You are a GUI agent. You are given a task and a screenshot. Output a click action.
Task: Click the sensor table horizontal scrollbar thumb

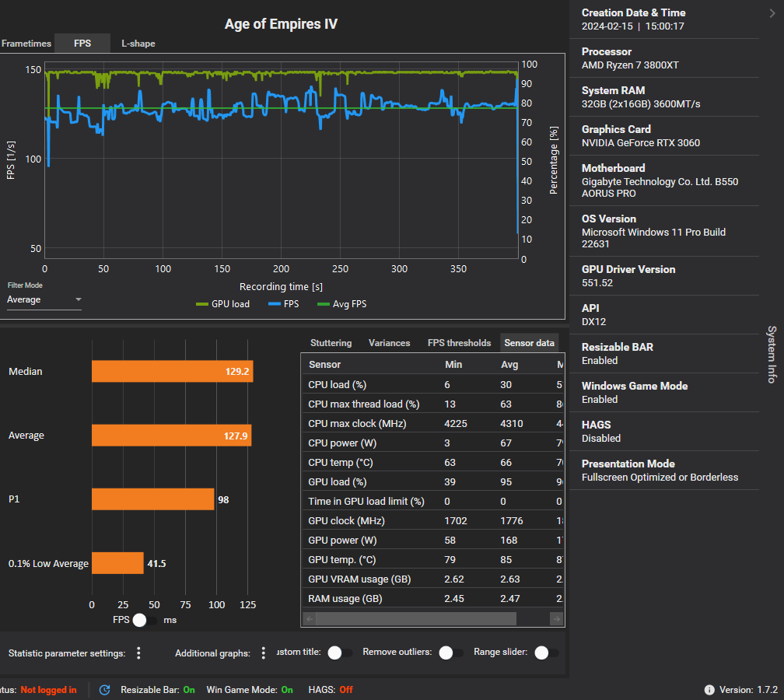click(416, 619)
